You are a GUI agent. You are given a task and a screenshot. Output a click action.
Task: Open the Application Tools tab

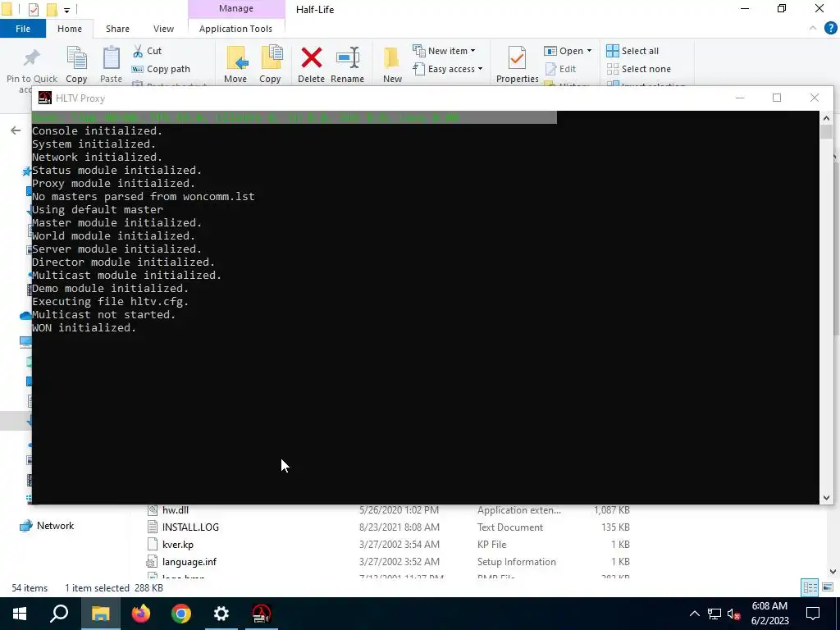[235, 29]
